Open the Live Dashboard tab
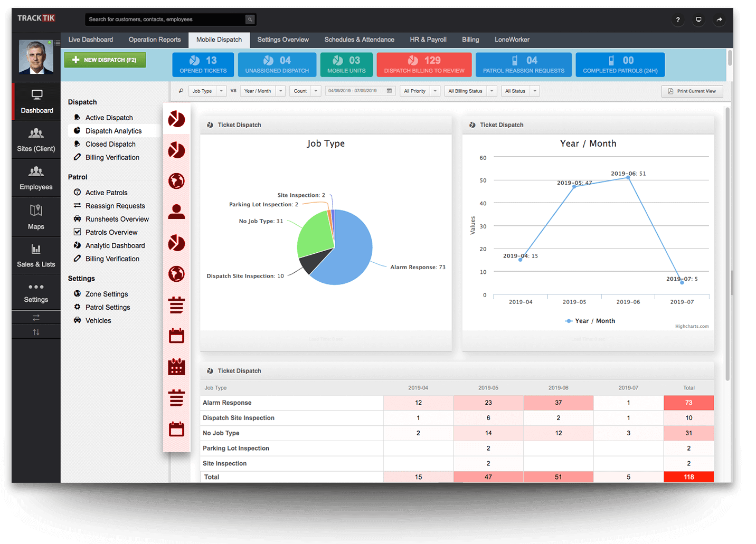Viewport: 756px width, 544px height. click(90, 40)
